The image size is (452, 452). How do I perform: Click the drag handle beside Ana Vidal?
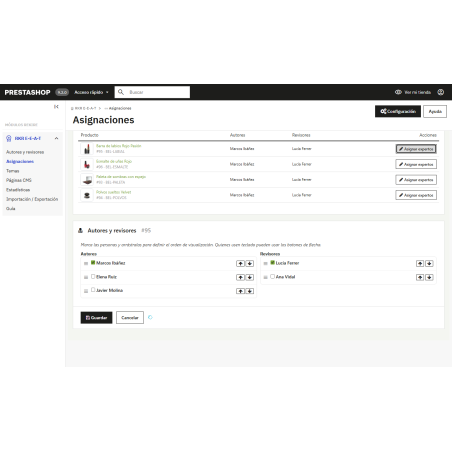point(265,277)
